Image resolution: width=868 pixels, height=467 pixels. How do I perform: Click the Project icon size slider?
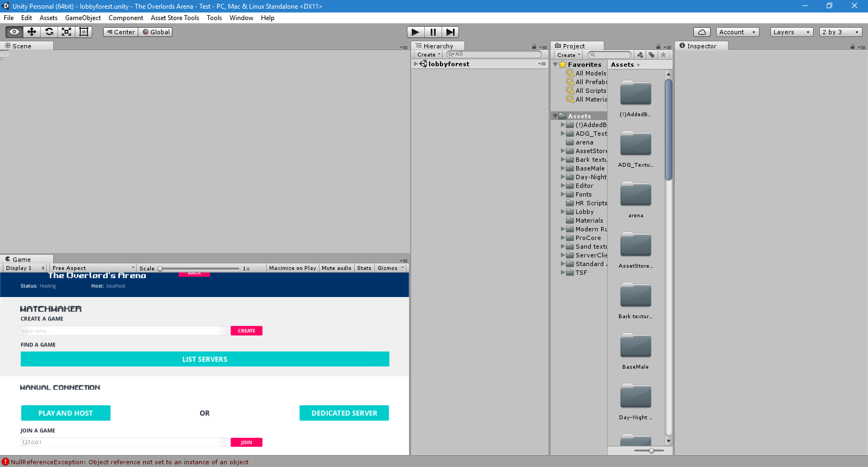coord(649,451)
